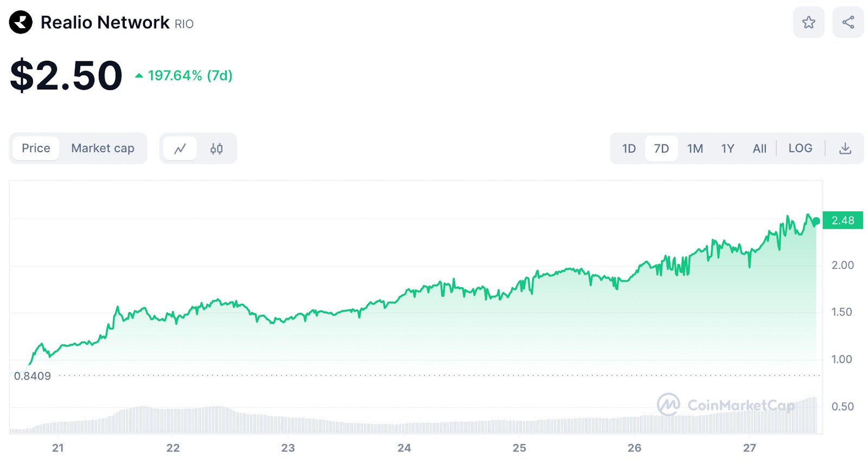The width and height of the screenshot is (868, 470).
Task: Switch to line chart view icon
Action: (x=180, y=149)
